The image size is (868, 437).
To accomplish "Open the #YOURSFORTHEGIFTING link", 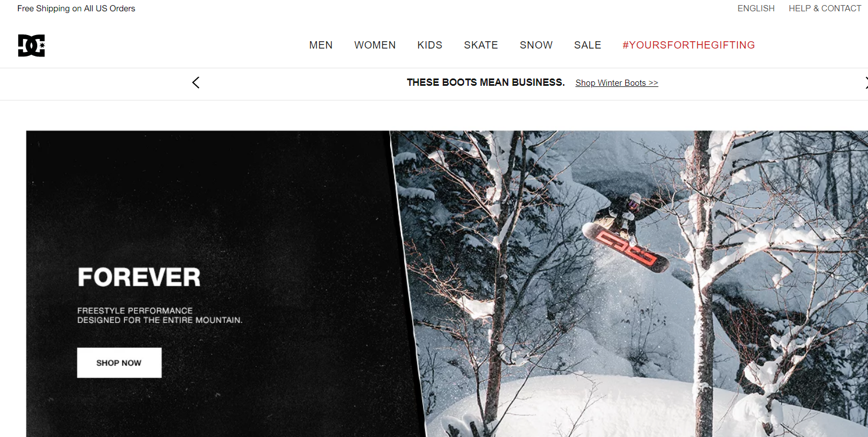I will (x=688, y=45).
